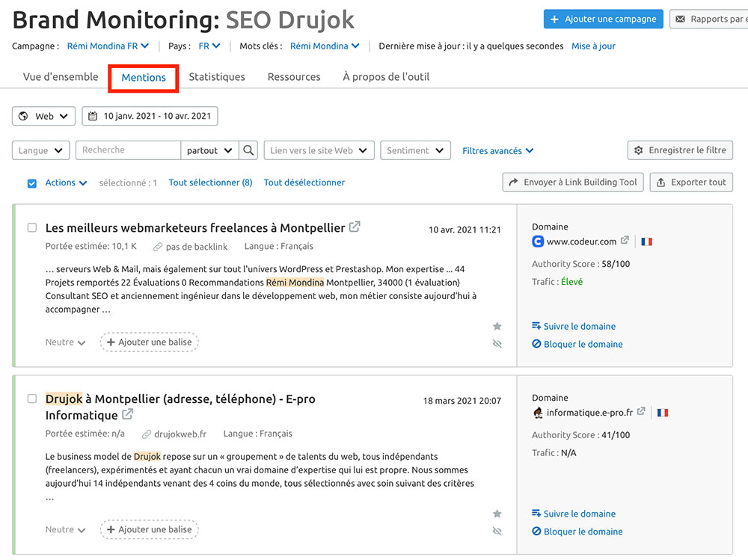Open external link icon for Montpellier freelances article
Viewport: 748px width, 560px height.
pos(355,227)
